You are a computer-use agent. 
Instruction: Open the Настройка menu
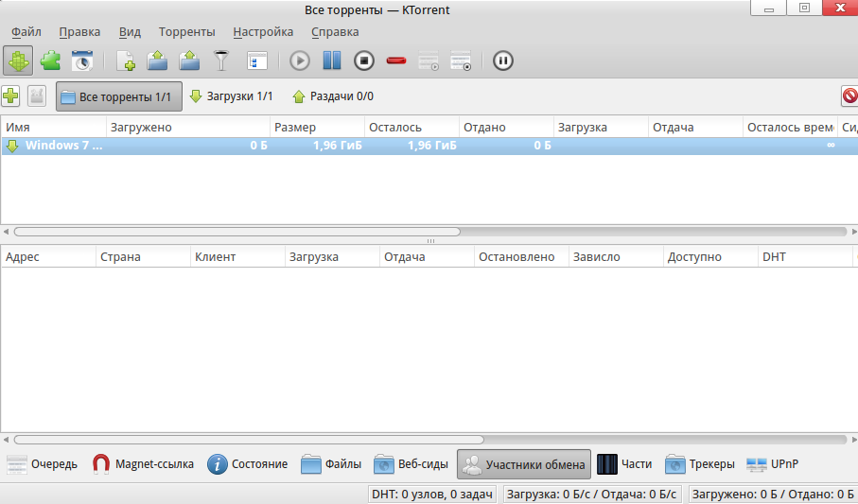tap(263, 32)
